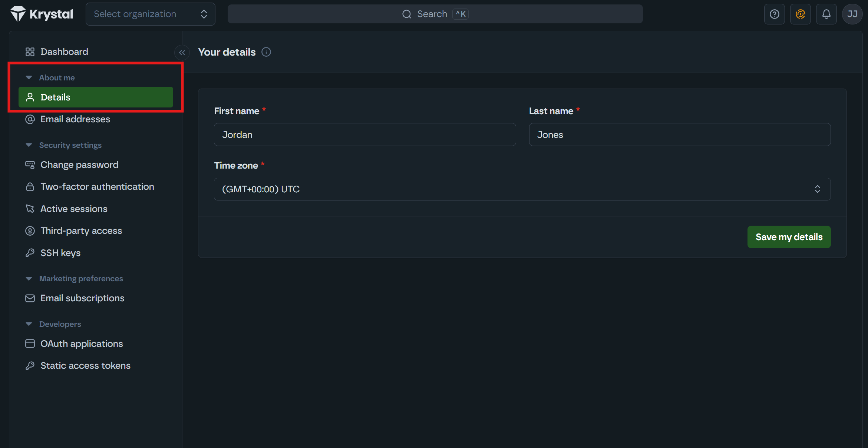The width and height of the screenshot is (868, 448).
Task: Click the info icon beside Your details
Action: [x=266, y=52]
